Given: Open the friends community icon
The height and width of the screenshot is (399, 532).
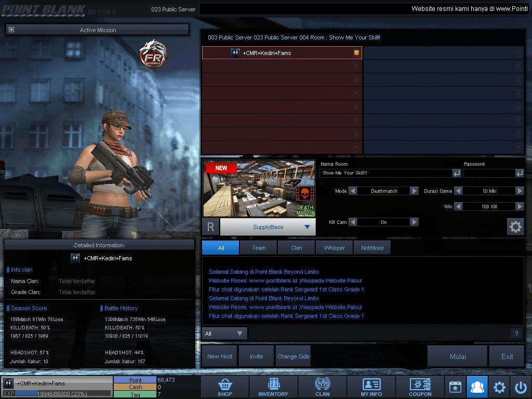Looking at the screenshot, I should tap(477, 387).
